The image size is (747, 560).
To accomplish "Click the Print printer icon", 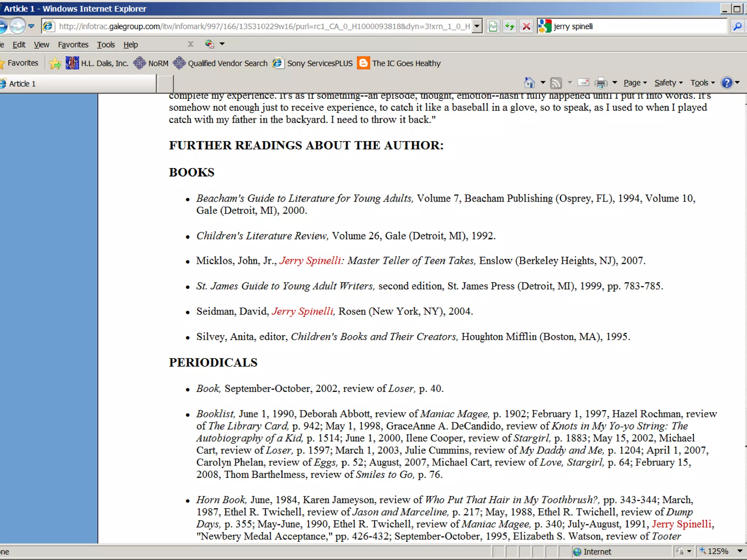I will click(x=600, y=83).
